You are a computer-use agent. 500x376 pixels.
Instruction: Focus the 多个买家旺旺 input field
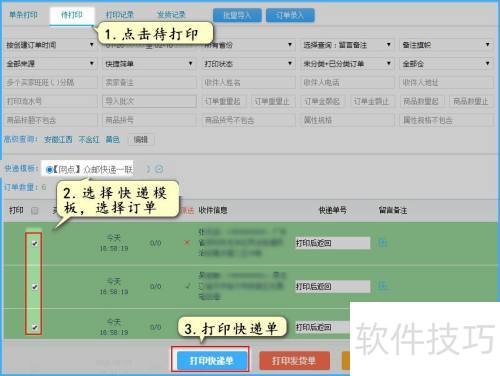[50, 82]
